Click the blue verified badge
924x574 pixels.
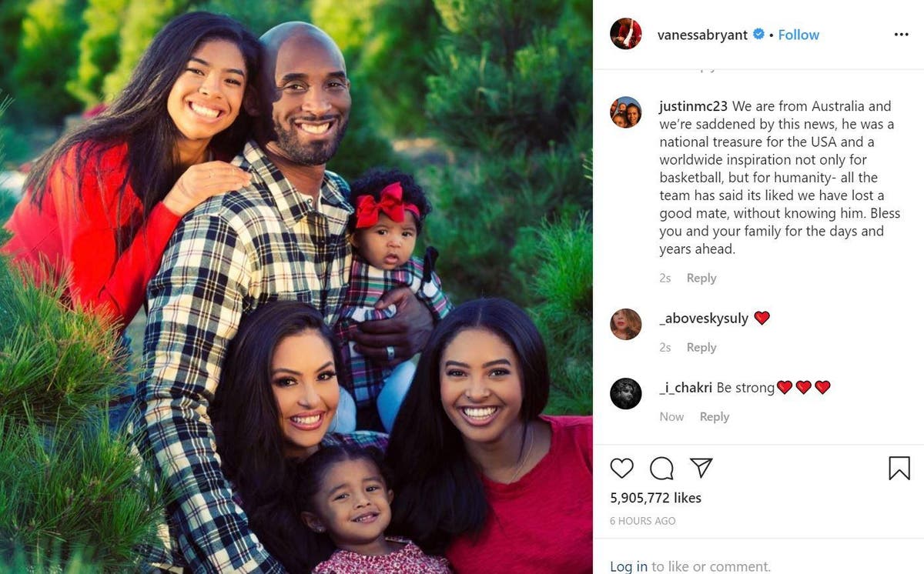[758, 35]
